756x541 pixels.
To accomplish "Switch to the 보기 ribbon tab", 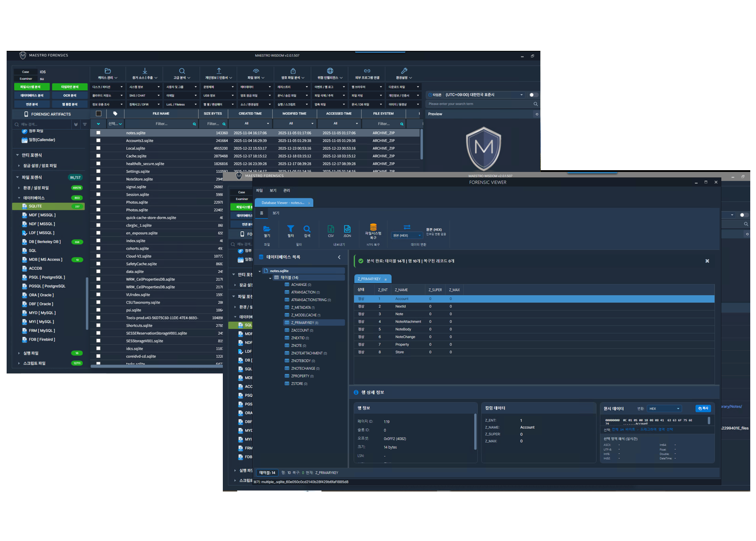I will pyautogui.click(x=276, y=213).
